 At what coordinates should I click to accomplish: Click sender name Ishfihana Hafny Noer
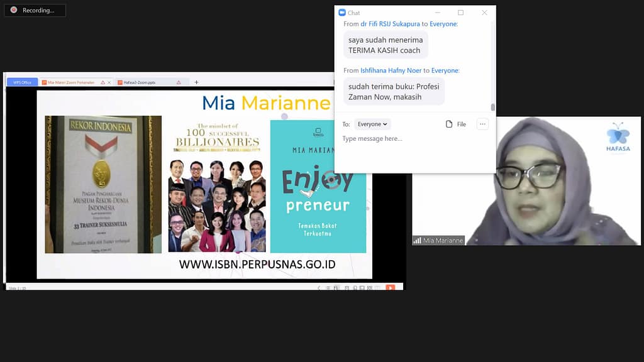pyautogui.click(x=391, y=70)
